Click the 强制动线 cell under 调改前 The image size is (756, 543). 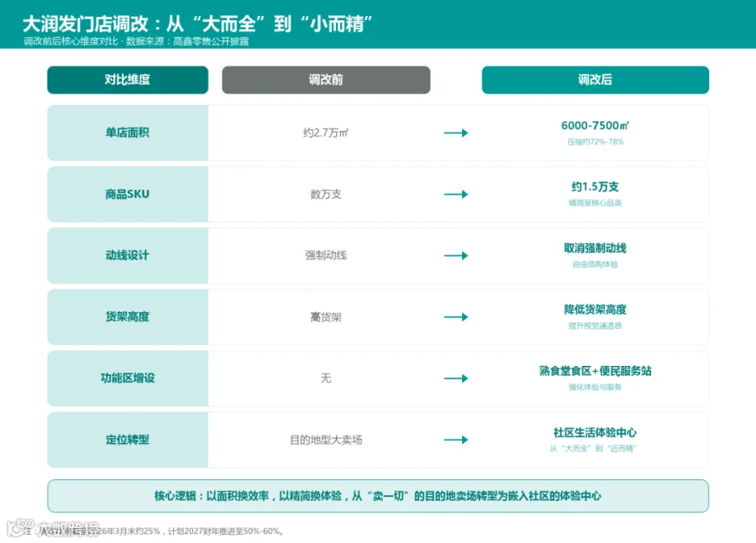click(326, 255)
